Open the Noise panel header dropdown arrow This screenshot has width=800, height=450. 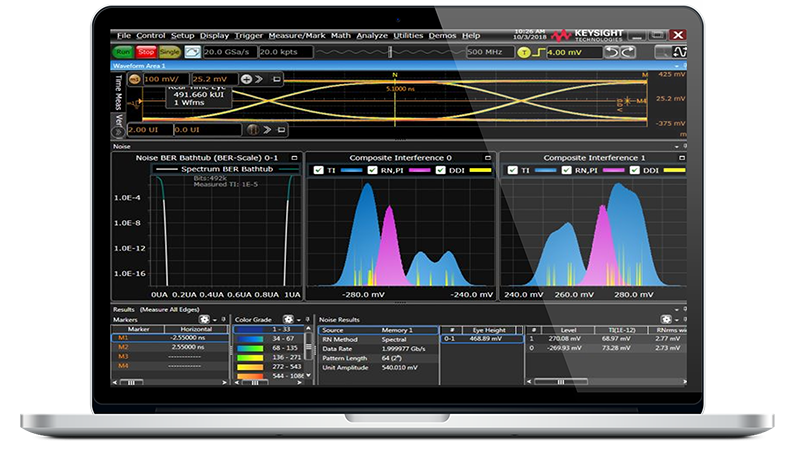pos(677,146)
